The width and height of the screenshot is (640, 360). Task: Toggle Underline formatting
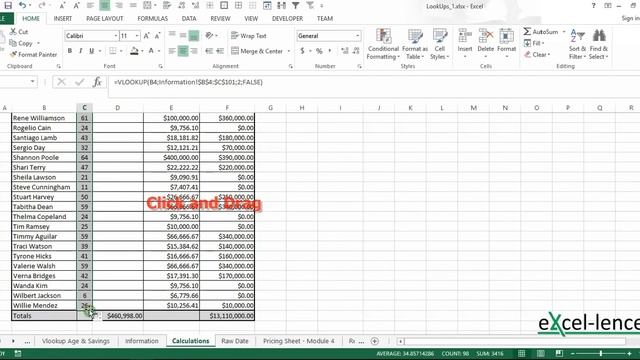coord(91,51)
